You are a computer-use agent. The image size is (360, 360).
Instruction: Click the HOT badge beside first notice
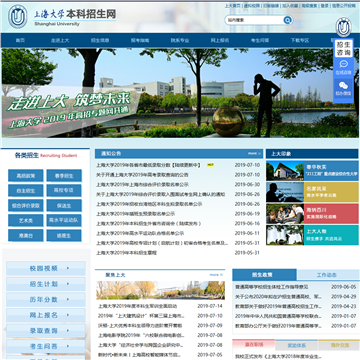coord(210,165)
